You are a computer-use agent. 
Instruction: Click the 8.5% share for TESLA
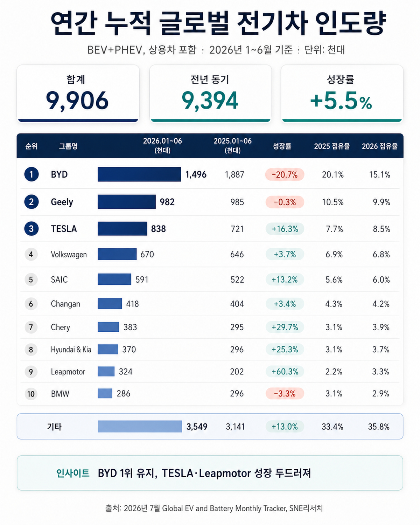point(381,229)
